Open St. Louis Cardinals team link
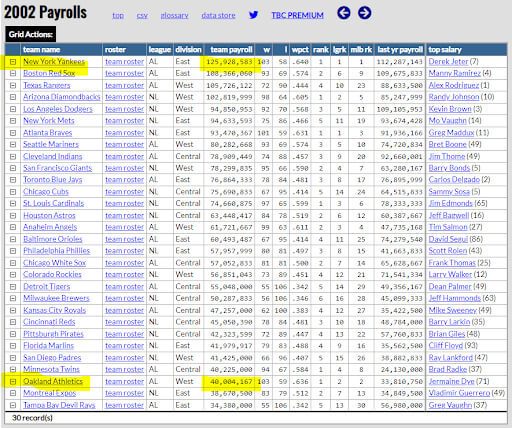Viewport: 512px width, 428px height. click(54, 203)
